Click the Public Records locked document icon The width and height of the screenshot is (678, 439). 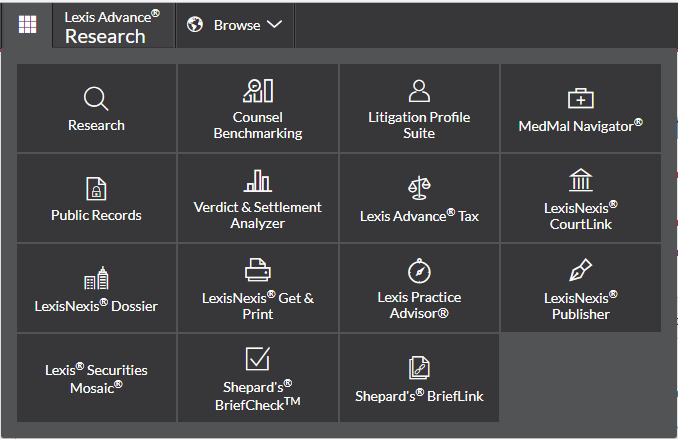point(96,189)
